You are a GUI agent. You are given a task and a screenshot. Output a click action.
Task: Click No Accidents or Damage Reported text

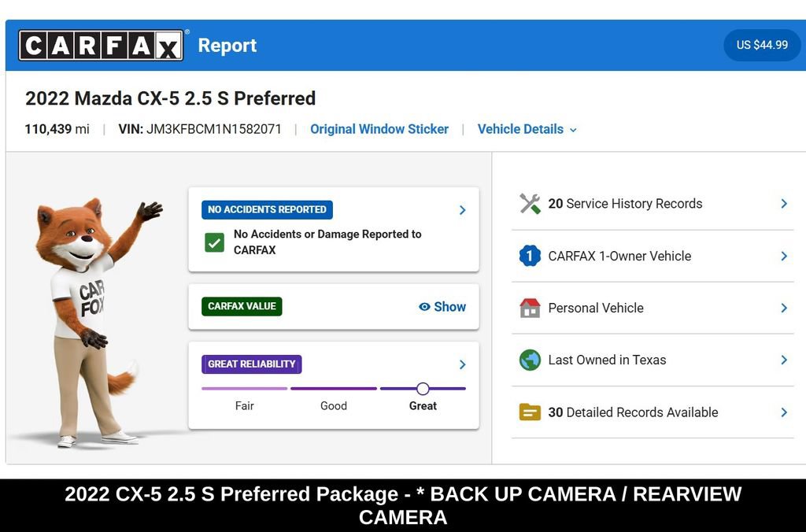point(327,242)
